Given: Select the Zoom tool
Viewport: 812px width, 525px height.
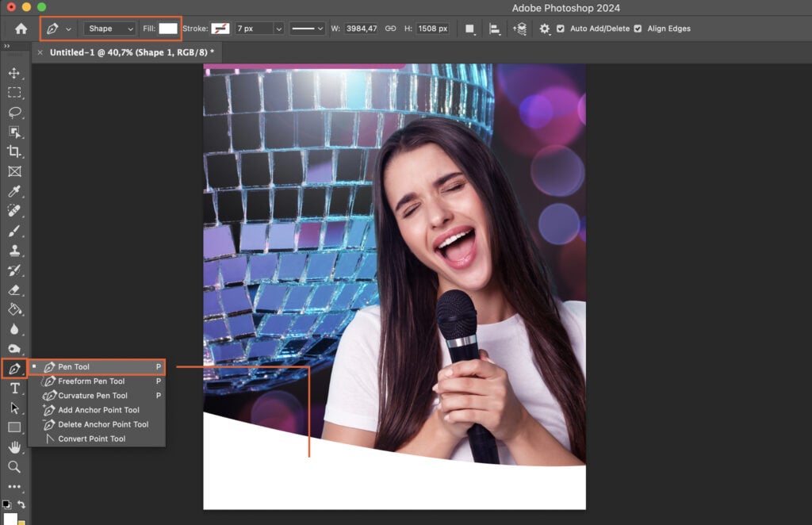Looking at the screenshot, I should [x=16, y=467].
